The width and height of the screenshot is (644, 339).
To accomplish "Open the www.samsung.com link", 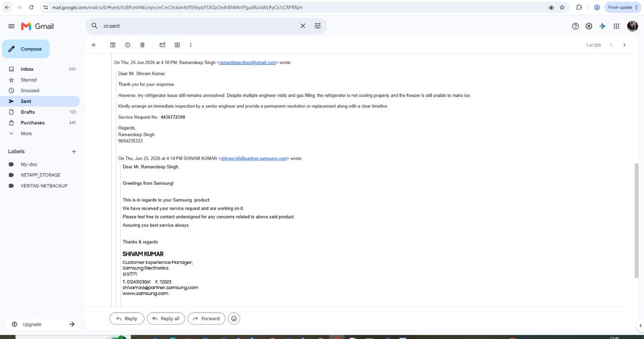I will click(x=145, y=293).
